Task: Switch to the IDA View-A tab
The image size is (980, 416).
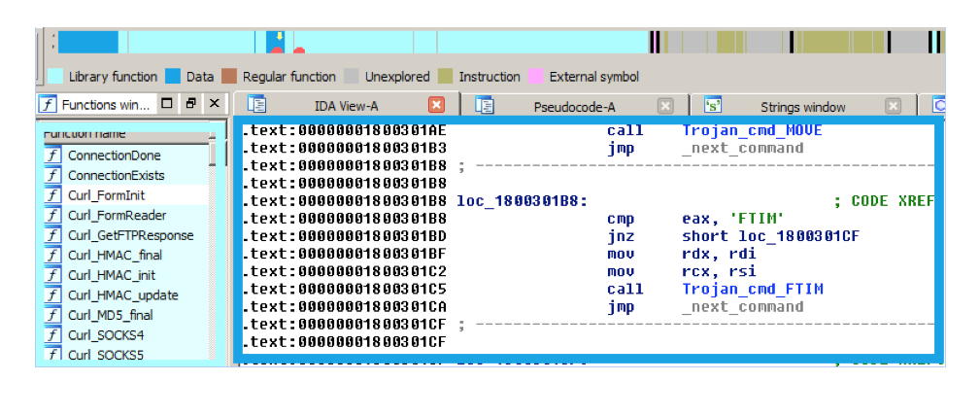Action: click(x=346, y=105)
